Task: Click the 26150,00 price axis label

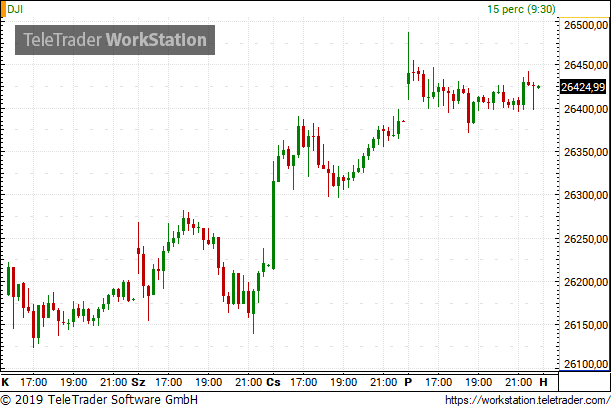Action: tap(586, 325)
